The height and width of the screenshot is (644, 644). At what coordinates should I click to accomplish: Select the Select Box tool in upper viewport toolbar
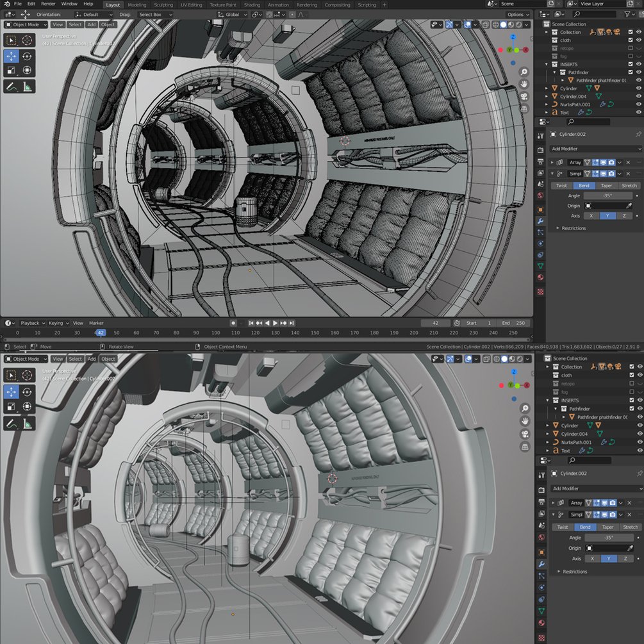(x=11, y=40)
